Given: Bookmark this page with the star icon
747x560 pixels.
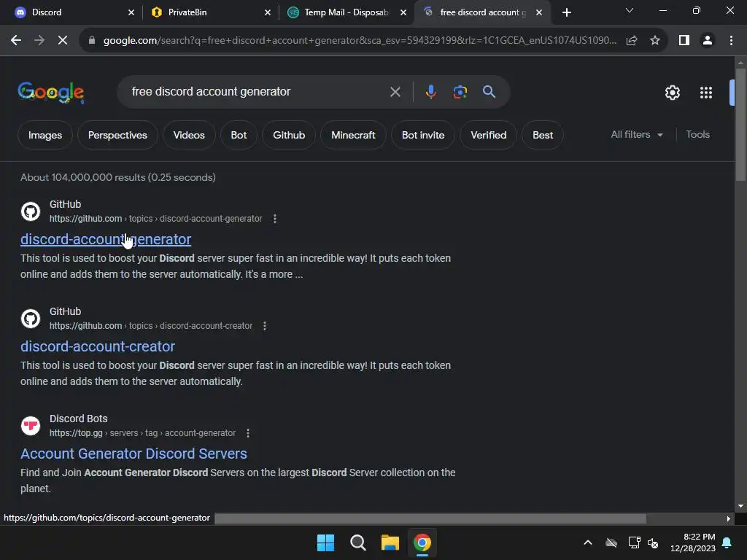Looking at the screenshot, I should pos(655,41).
